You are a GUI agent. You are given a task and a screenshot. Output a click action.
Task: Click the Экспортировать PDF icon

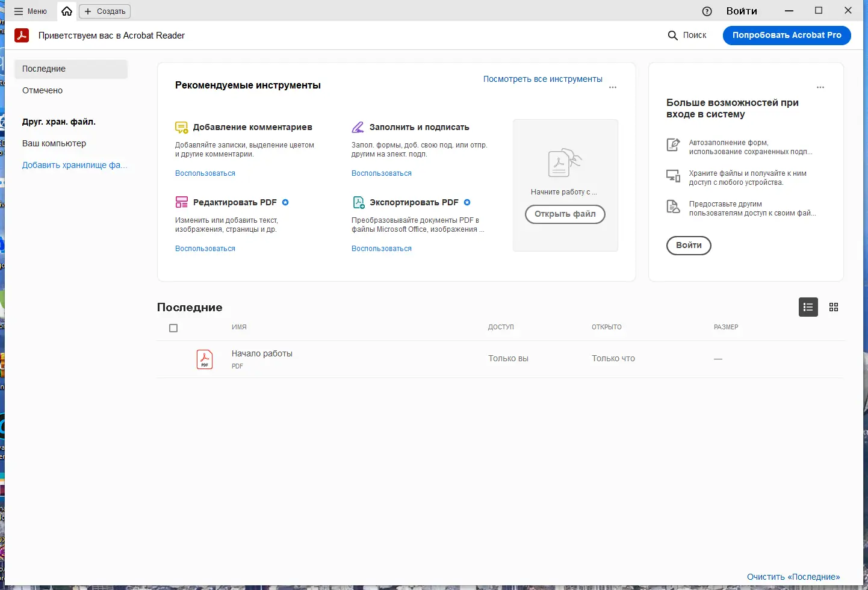tap(359, 202)
